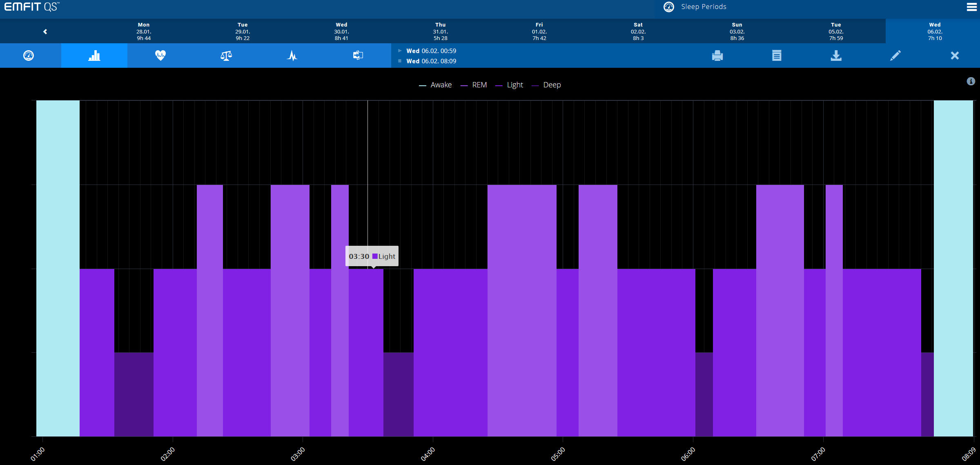The image size is (980, 465).
Task: Toggle the Deep series in legend
Action: click(x=552, y=85)
